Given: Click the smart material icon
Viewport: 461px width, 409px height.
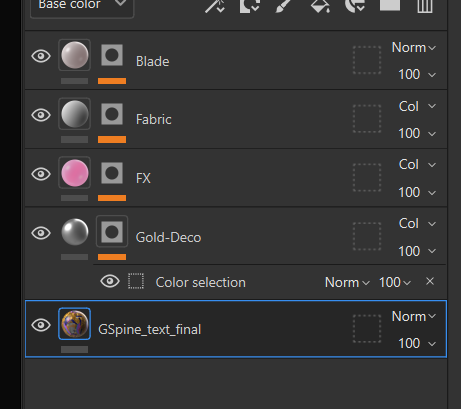Looking at the screenshot, I should [x=355, y=5].
